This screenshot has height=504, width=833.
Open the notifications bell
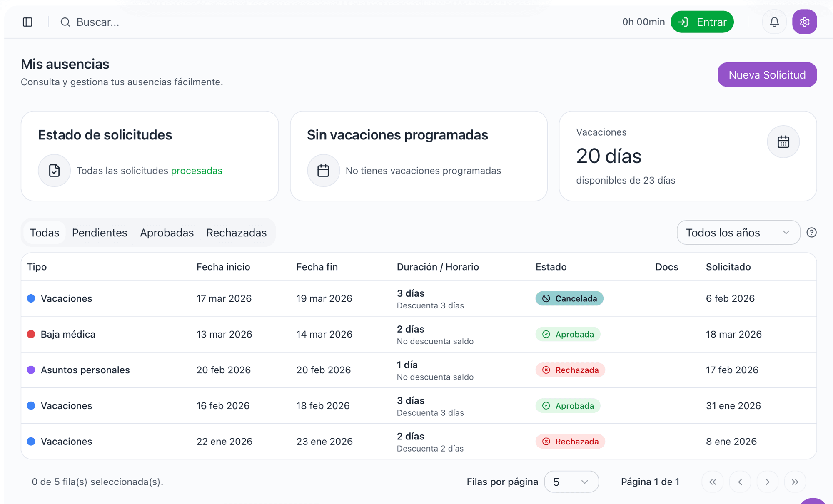774,22
